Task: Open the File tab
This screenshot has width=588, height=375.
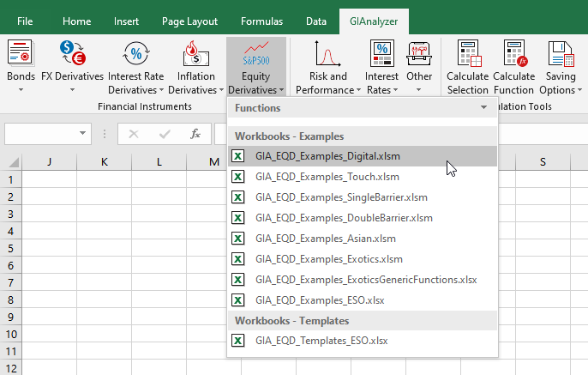Action: click(25, 21)
